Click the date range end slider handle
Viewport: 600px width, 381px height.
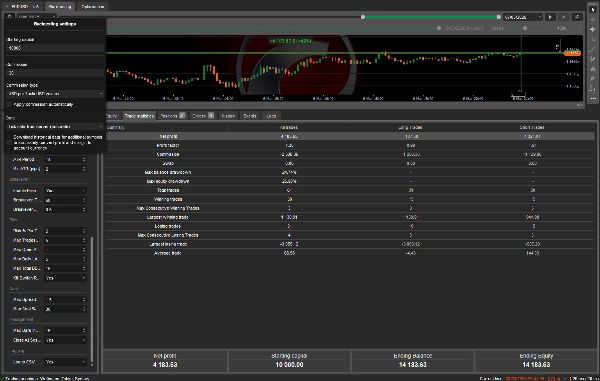click(x=499, y=17)
